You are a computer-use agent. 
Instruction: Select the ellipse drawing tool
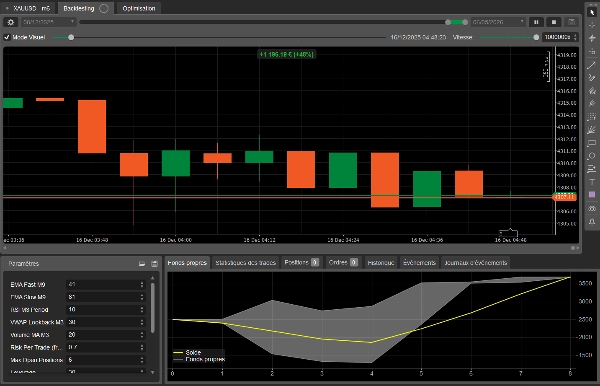[592, 156]
